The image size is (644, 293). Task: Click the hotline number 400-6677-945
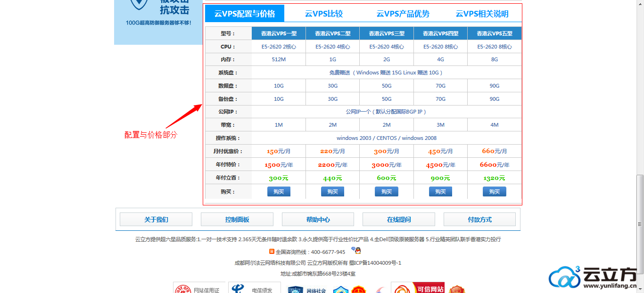[x=328, y=252]
